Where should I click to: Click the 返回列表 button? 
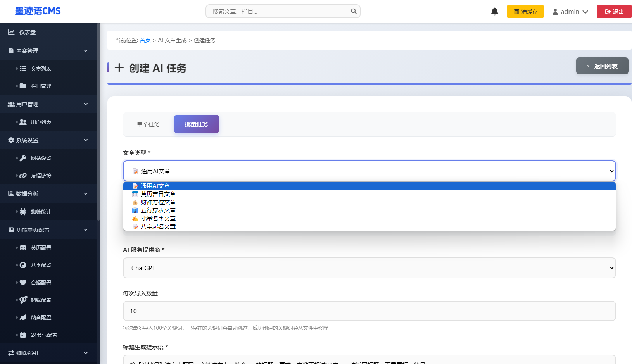coord(602,66)
